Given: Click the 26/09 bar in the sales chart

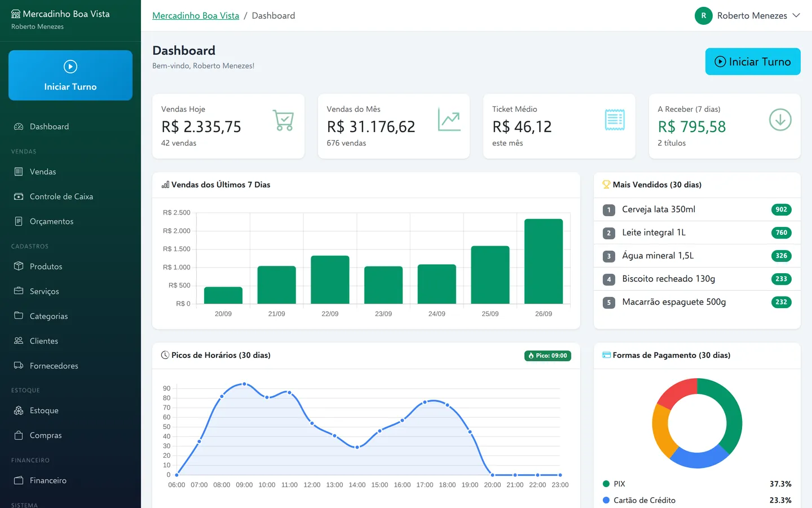Looking at the screenshot, I should tap(544, 261).
